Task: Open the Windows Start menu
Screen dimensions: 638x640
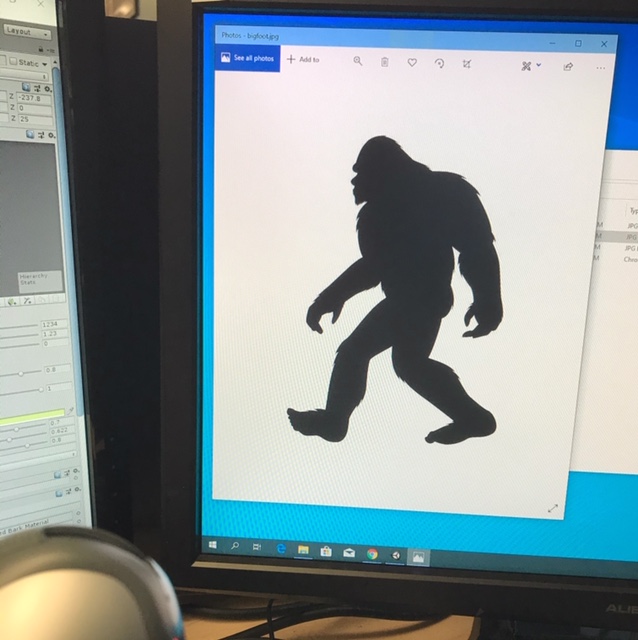Action: pos(213,545)
